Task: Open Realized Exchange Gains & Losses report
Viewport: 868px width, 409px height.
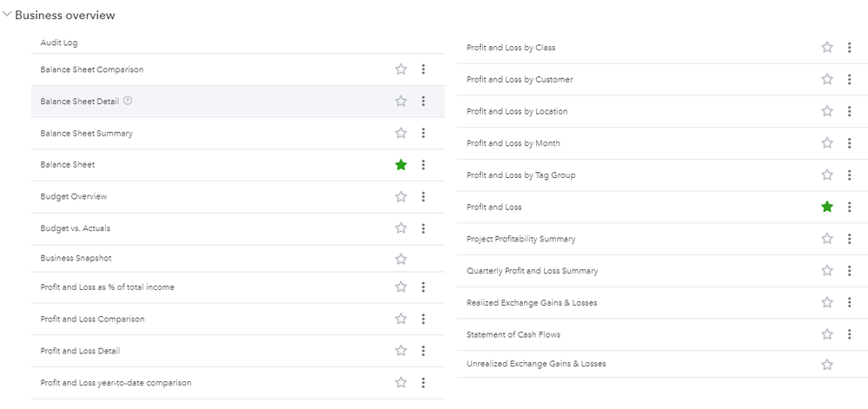Action: pyautogui.click(x=532, y=303)
